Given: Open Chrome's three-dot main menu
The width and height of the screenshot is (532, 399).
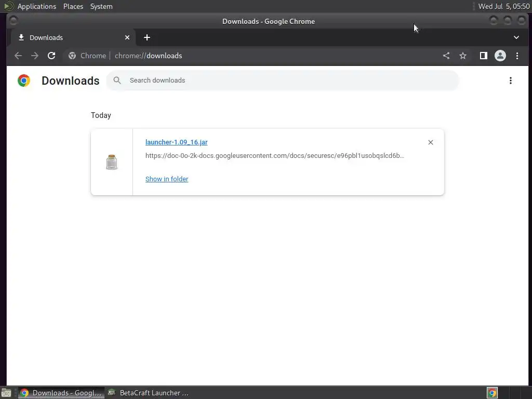Looking at the screenshot, I should point(517,56).
